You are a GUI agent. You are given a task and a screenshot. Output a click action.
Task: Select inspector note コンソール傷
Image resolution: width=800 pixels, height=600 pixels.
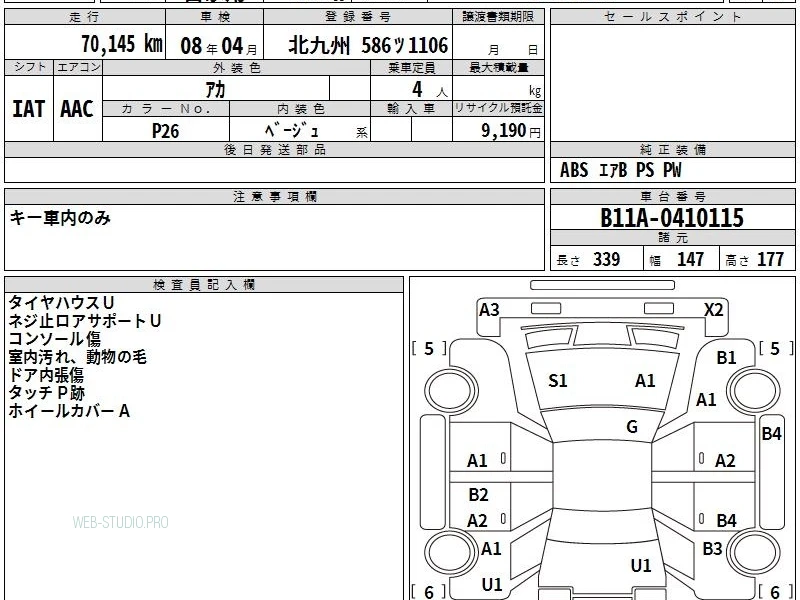click(x=55, y=339)
